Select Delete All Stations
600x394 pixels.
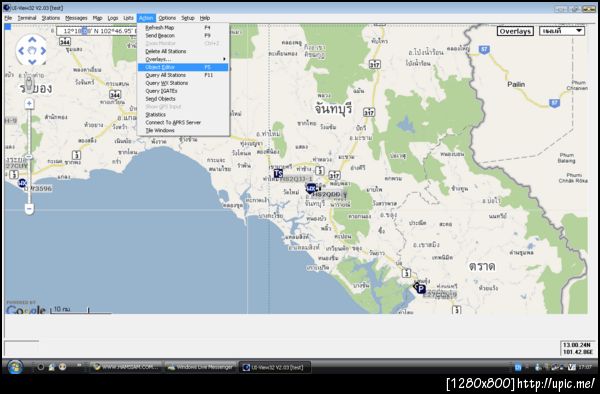click(x=183, y=51)
